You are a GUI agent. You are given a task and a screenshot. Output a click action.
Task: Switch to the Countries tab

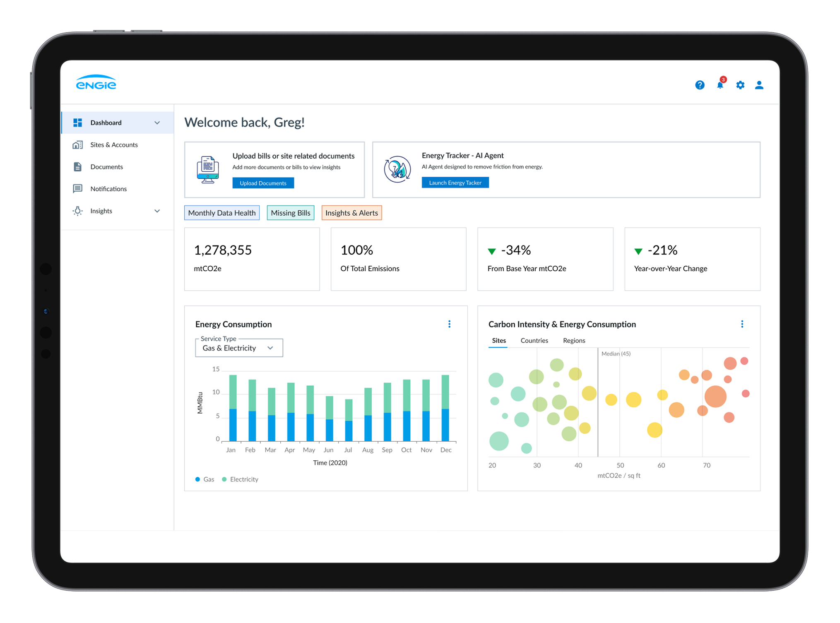click(x=534, y=340)
